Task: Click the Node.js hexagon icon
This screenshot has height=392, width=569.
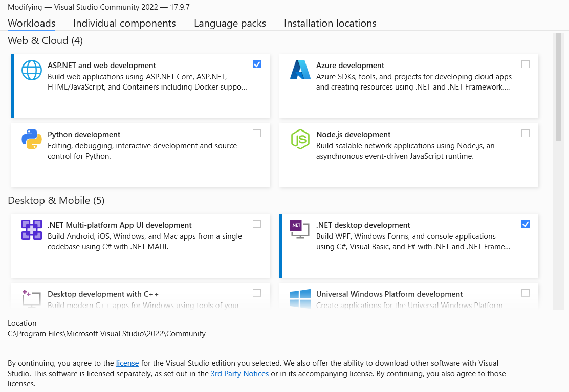Action: 300,139
